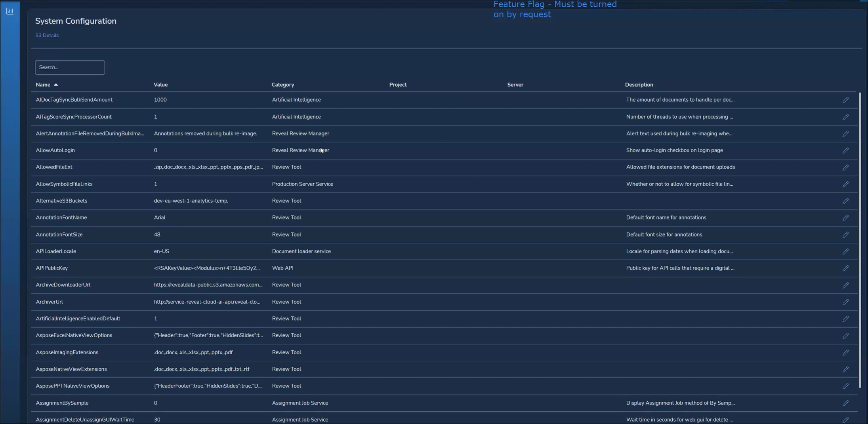Edit the ArtificialIntelligenceEnabledDefault setting
Image resolution: width=868 pixels, height=424 pixels.
pyautogui.click(x=845, y=319)
